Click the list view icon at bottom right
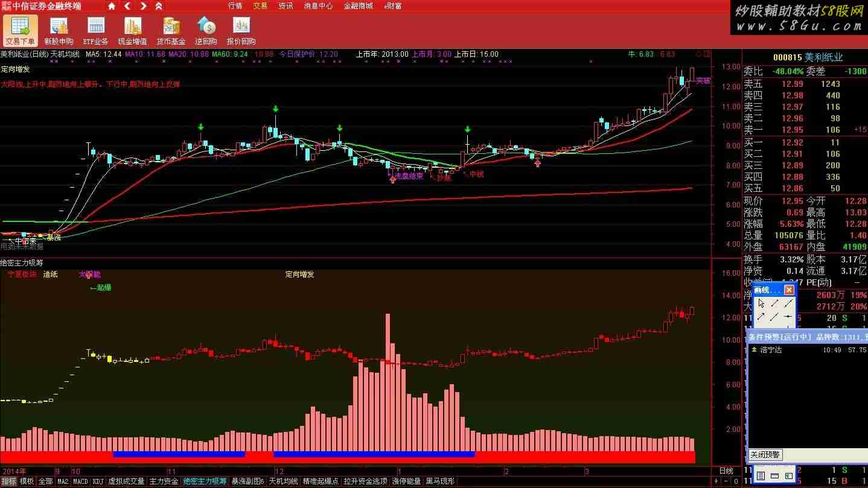Screen dimensions: 868x488 coord(761,476)
